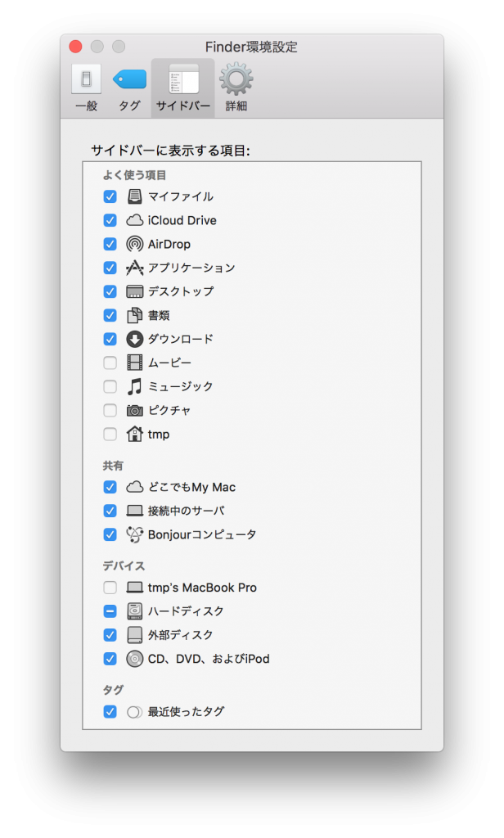Check the ピクチャ checkbox
This screenshot has width=504, height=838.
point(110,411)
